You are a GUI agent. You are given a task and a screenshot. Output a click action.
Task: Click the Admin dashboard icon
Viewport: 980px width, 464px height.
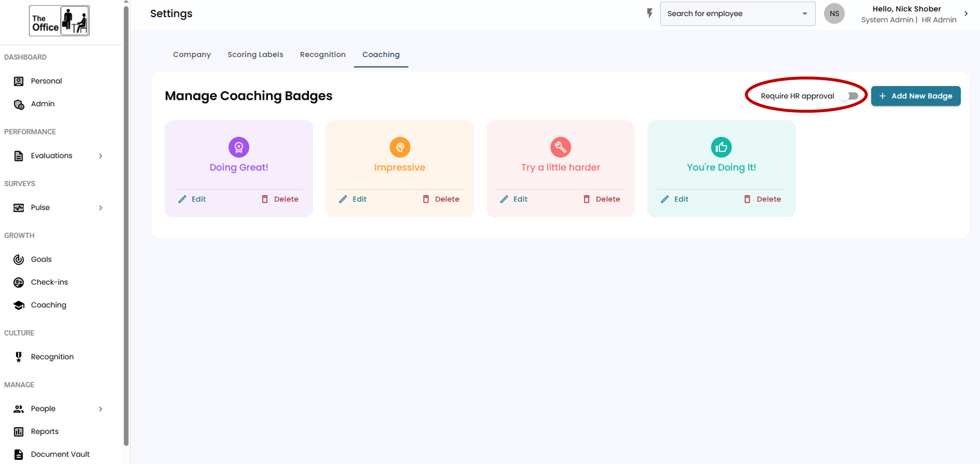[19, 104]
